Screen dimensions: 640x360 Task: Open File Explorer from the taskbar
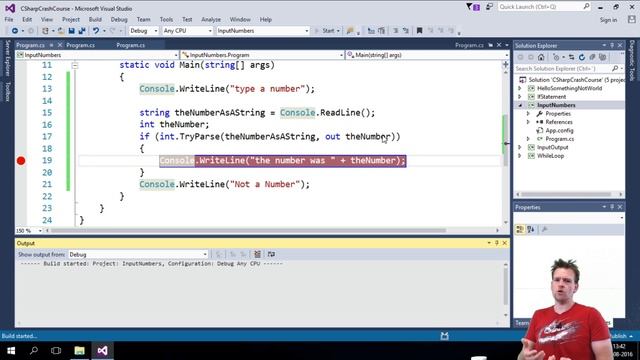point(80,351)
